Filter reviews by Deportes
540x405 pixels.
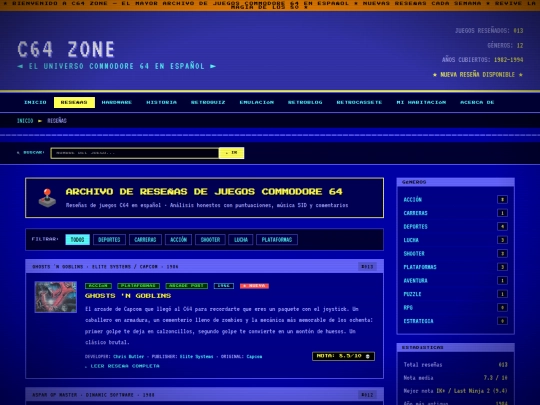[x=109, y=240]
